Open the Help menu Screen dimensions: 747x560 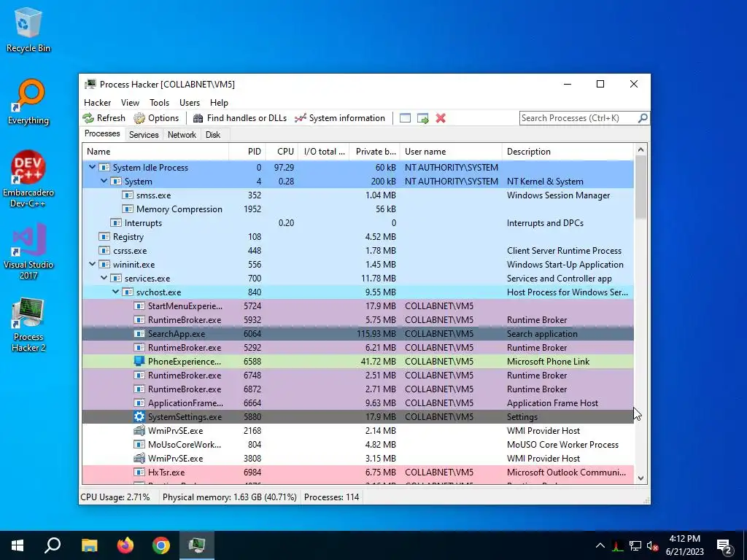click(x=219, y=102)
